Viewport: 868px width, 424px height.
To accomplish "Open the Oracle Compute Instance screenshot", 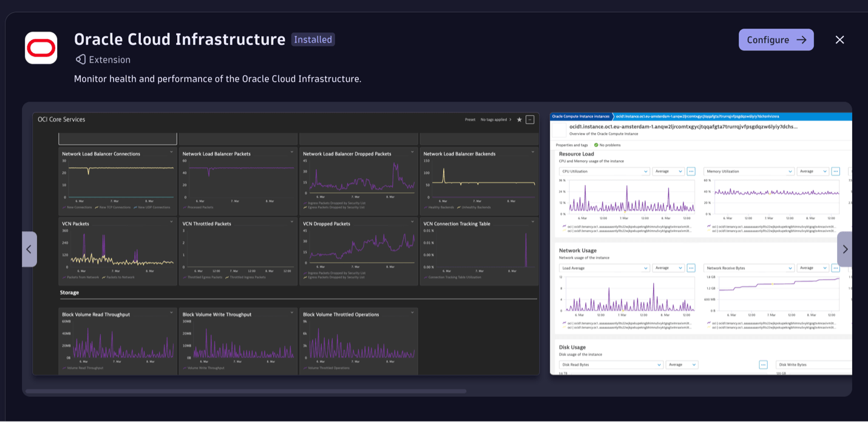I will point(701,244).
